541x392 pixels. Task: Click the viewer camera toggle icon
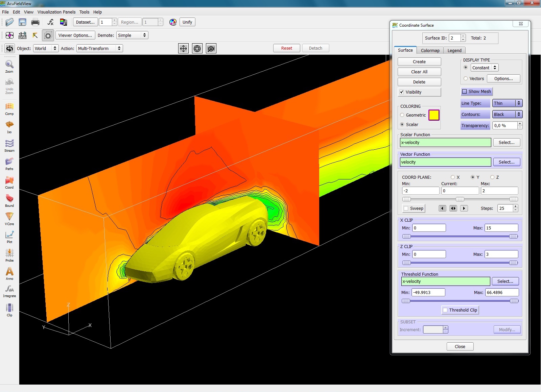pyautogui.click(x=48, y=35)
